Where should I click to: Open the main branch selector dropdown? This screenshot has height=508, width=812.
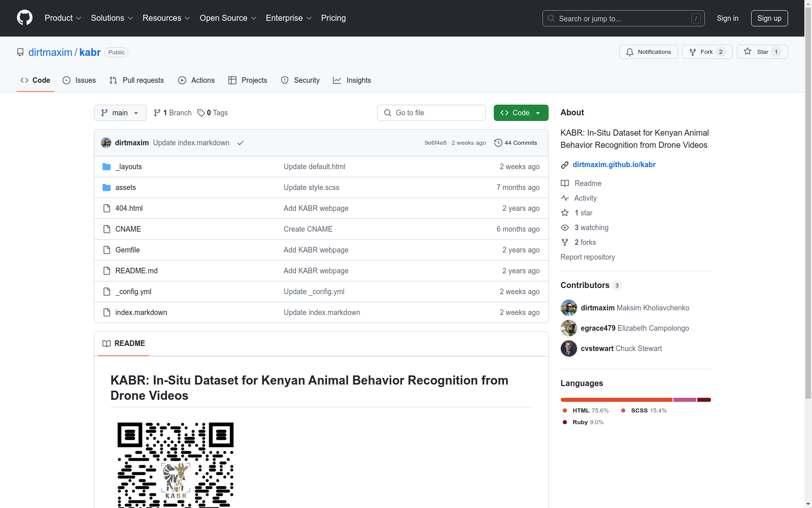pos(120,113)
